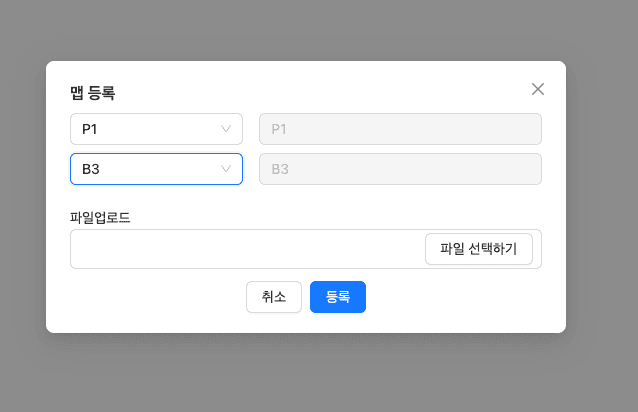Screen dimensions: 638x412
Task: Submit using the blue 등록 button
Action: [x=338, y=297]
